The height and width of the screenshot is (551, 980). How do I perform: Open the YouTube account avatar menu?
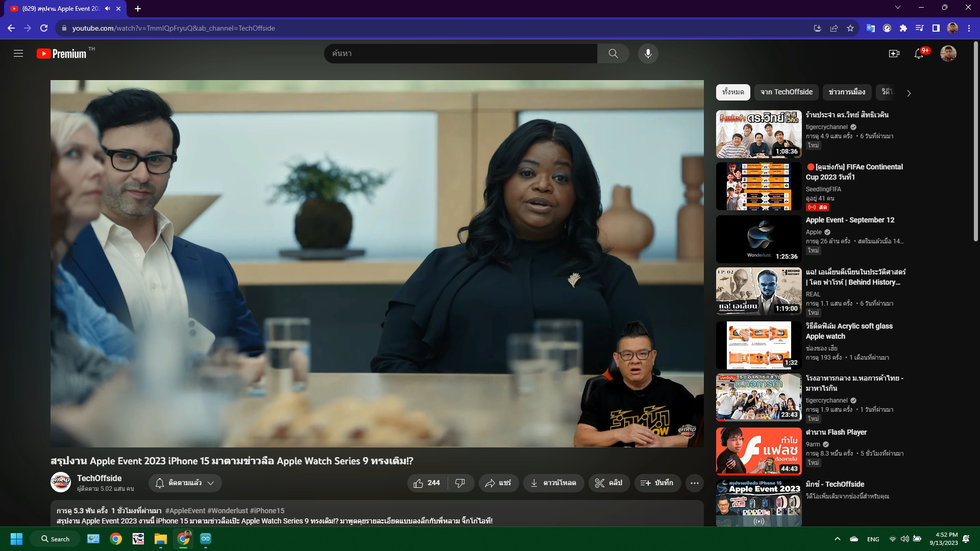pos(948,54)
